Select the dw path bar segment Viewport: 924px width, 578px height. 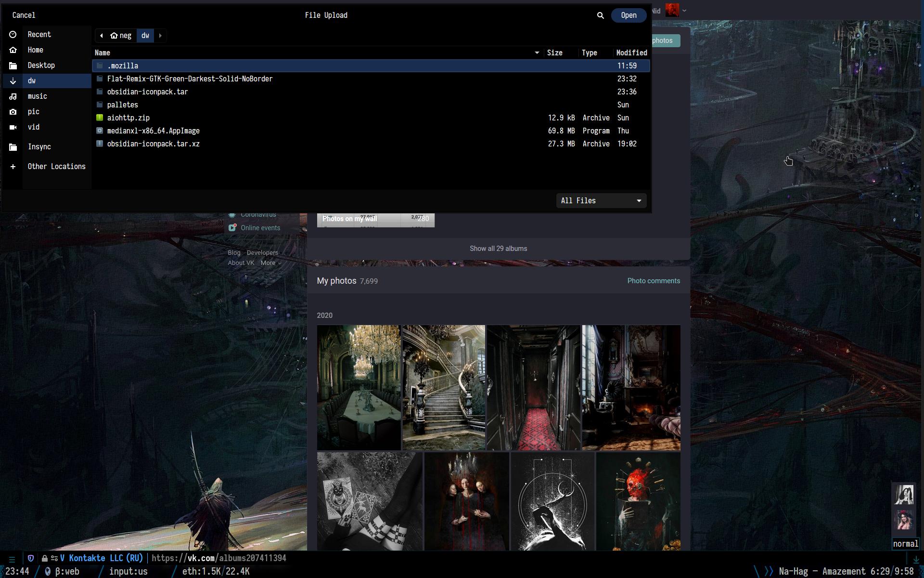(145, 36)
